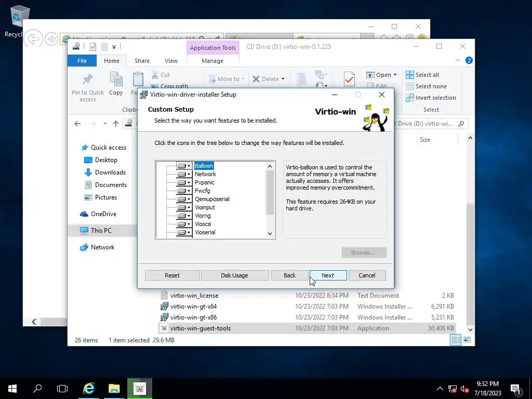Click the Virtio installer taskbar icon
Image resolution: width=532 pixels, height=399 pixels.
pos(139,389)
